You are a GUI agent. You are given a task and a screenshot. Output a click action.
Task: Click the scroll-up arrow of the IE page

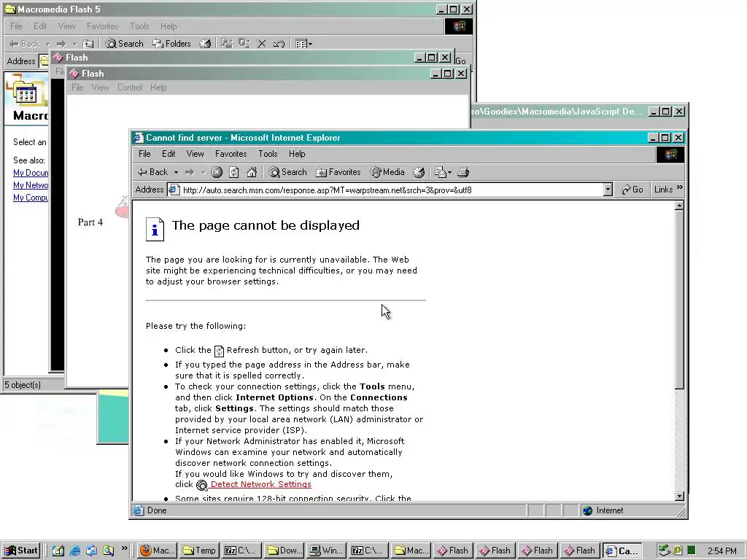pos(680,206)
